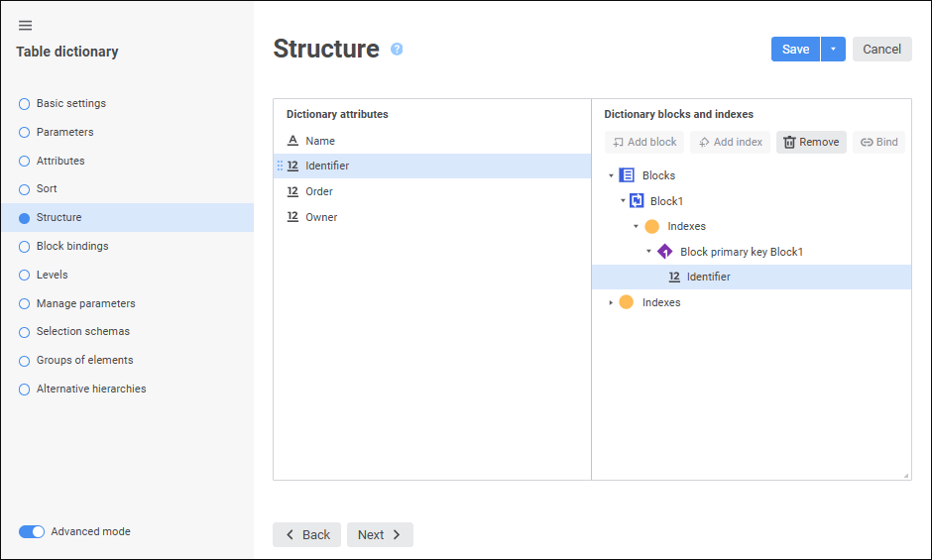The height and width of the screenshot is (560, 932).
Task: Click the help question mark icon
Action: click(397, 49)
